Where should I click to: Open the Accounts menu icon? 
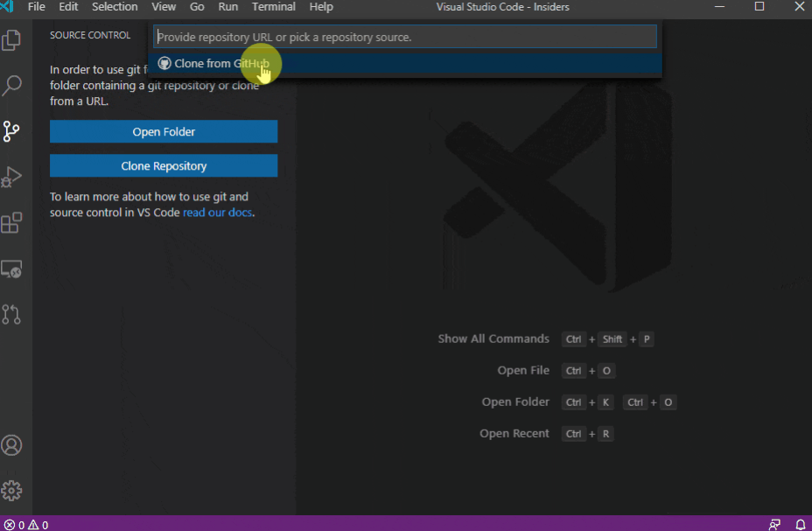click(x=11, y=445)
